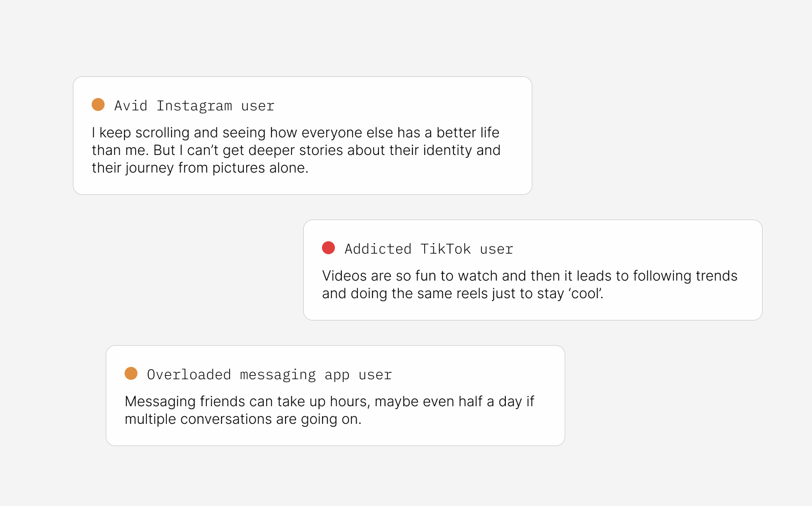Click the line starting 'Videos are so fun'
812x506 pixels.
(529, 276)
